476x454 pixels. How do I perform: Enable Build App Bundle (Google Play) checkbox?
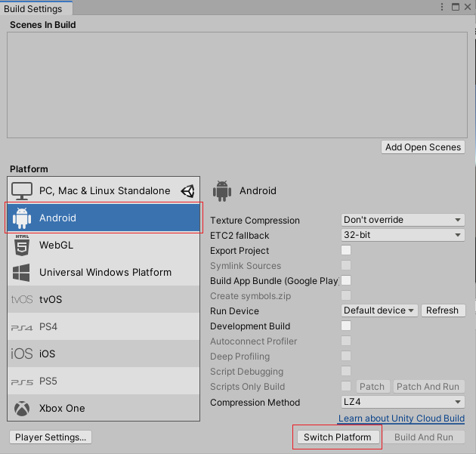coord(346,280)
